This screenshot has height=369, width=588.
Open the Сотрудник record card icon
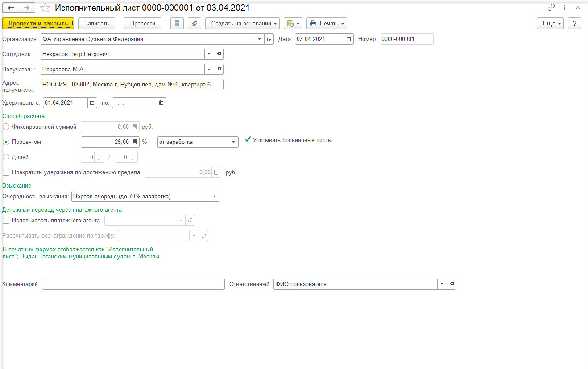(219, 54)
